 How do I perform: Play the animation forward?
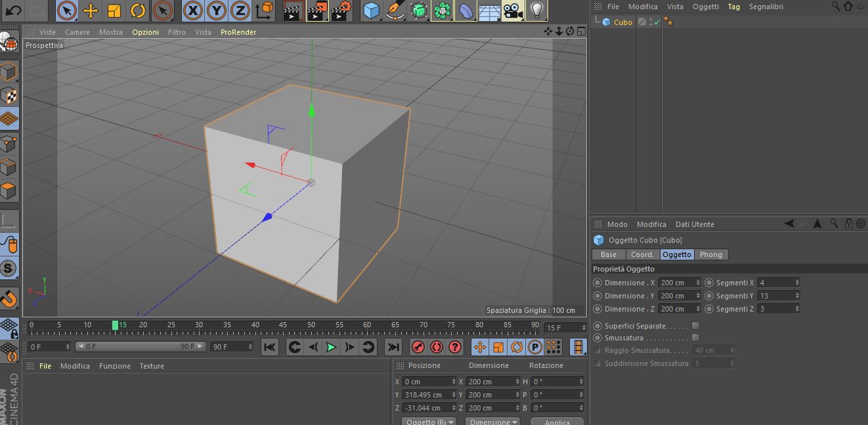331,347
